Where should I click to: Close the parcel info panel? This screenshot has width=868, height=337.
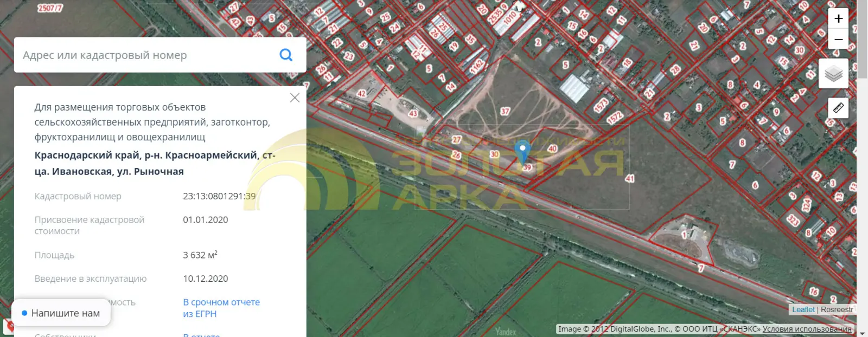pyautogui.click(x=295, y=98)
